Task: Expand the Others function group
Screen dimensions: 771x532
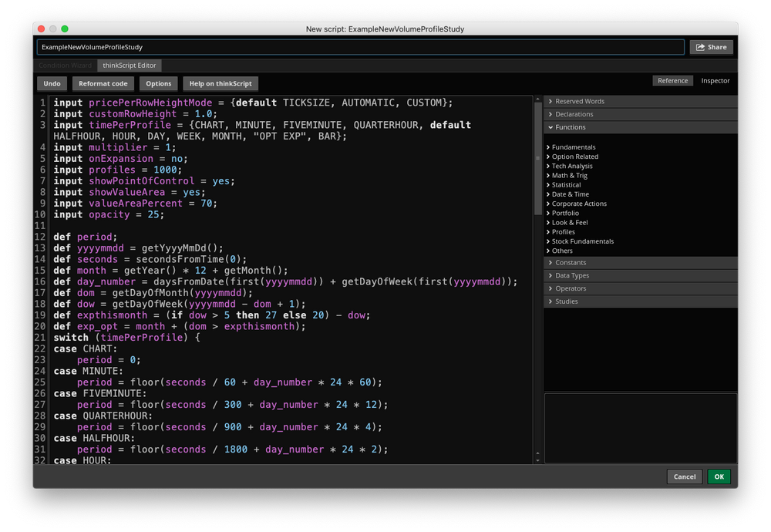Action: pyautogui.click(x=561, y=251)
